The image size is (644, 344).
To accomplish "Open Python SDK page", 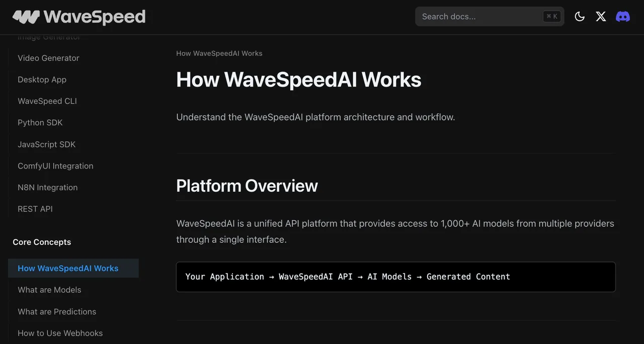I will pos(40,123).
